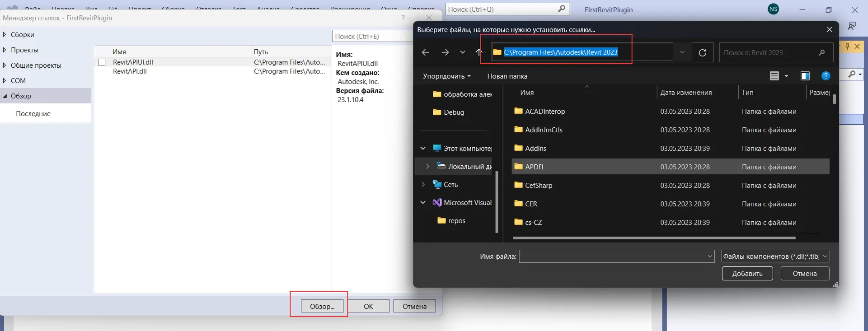Click the C:\Program Files\Autodesk\Revit 2023 address path
Image resolution: width=868 pixels, height=331 pixels.
(561, 52)
